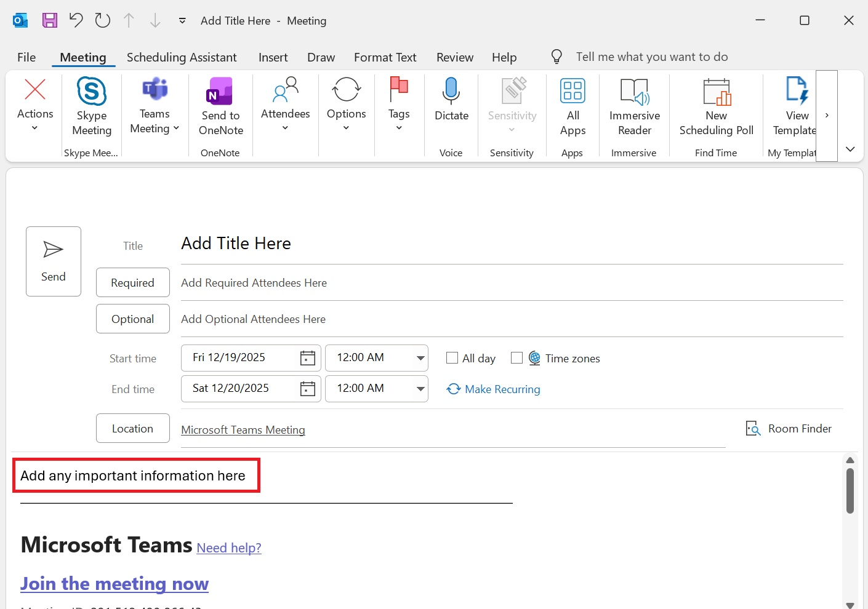Click the Make Recurring link
The width and height of the screenshot is (868, 609).
coord(502,389)
